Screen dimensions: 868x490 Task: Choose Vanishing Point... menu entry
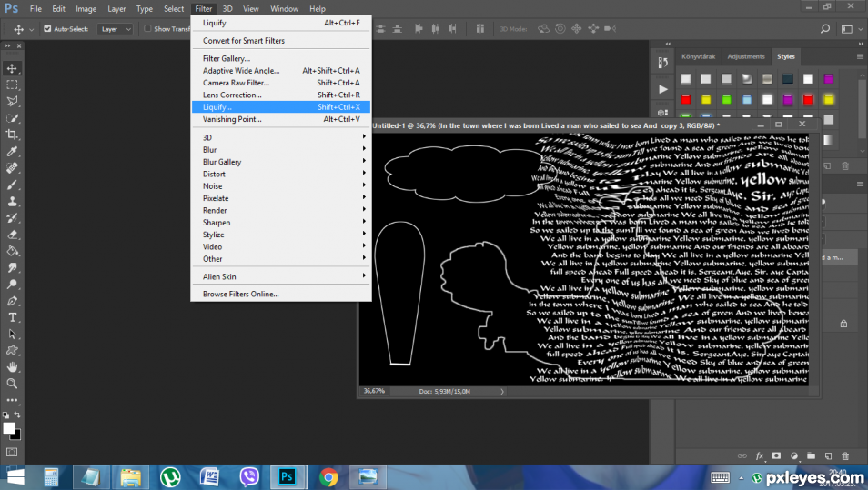280,119
